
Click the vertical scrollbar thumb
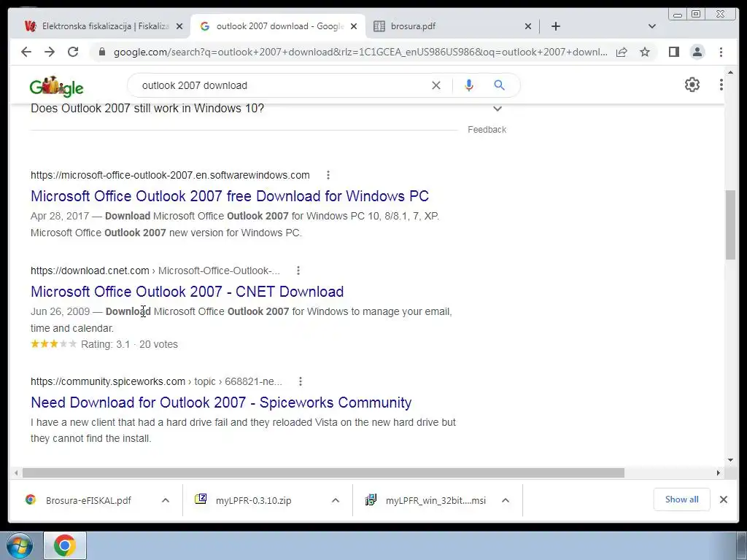tap(731, 225)
